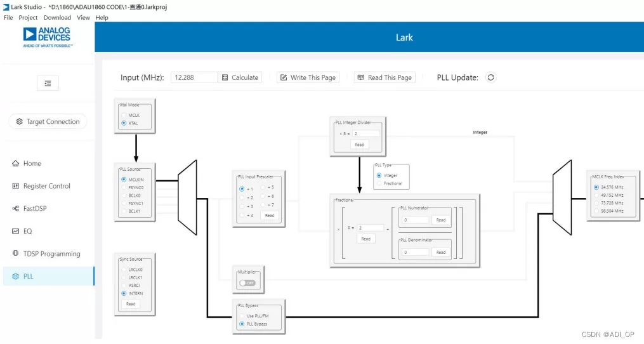644x344 pixels.
Task: Select ASRCI Sync Source
Action: tap(124, 286)
